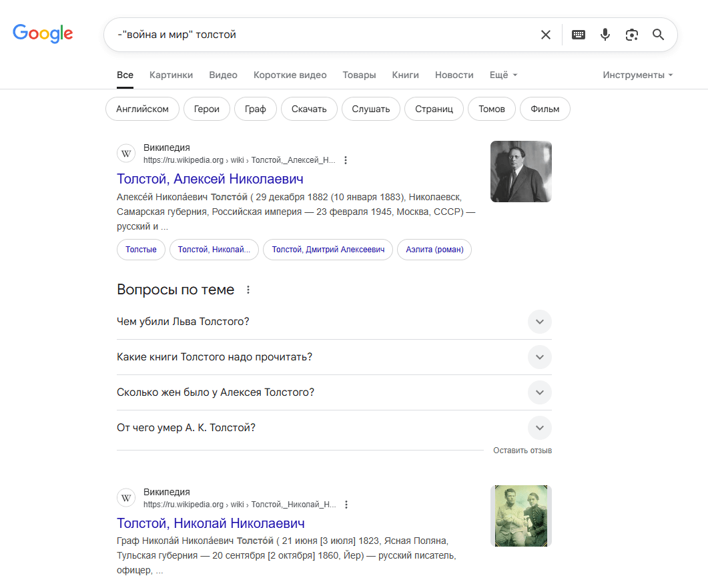
Task: Click Wikipedia favicon of Алексей Николаевич result
Action: 126,154
